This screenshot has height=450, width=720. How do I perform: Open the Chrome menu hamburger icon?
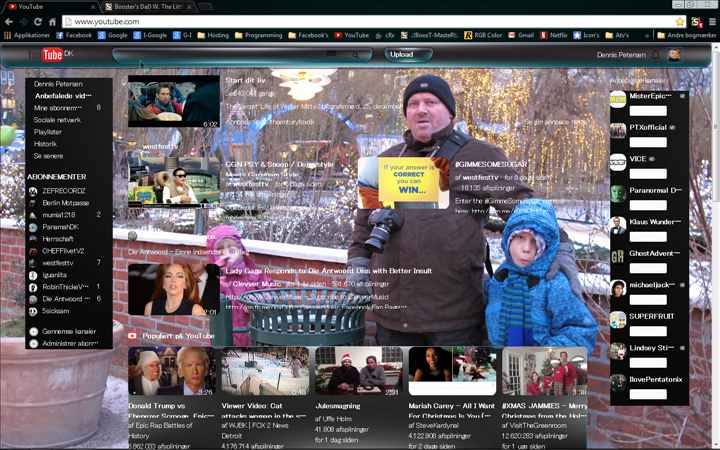coord(712,22)
